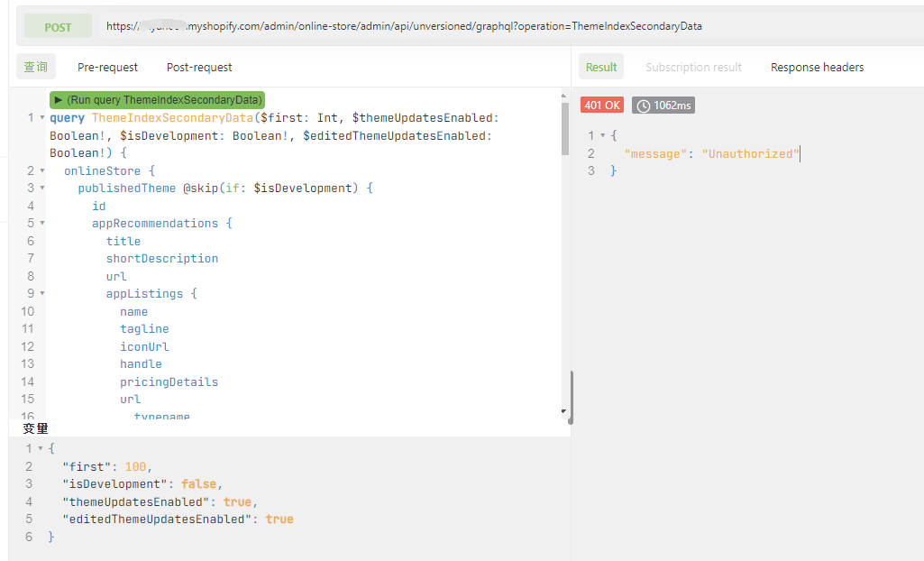Switch to the Subscription result tab
This screenshot has width=924, height=561.
tap(693, 67)
